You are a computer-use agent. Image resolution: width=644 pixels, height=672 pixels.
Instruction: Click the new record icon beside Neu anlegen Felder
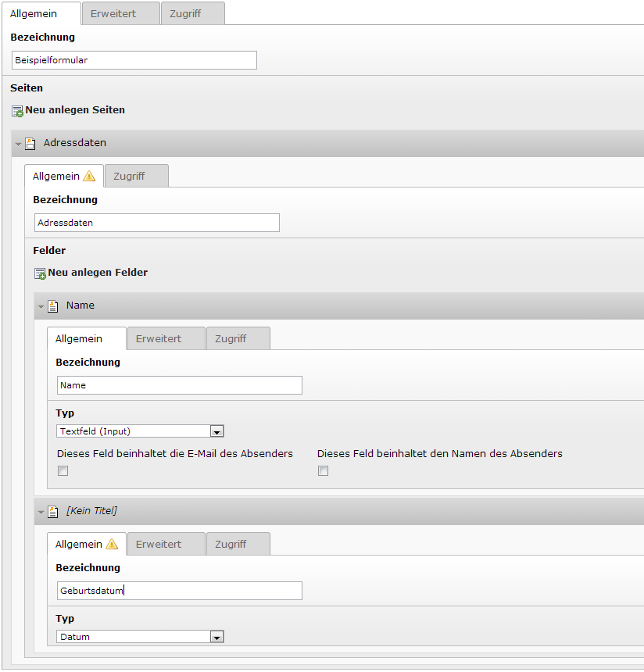tap(40, 273)
